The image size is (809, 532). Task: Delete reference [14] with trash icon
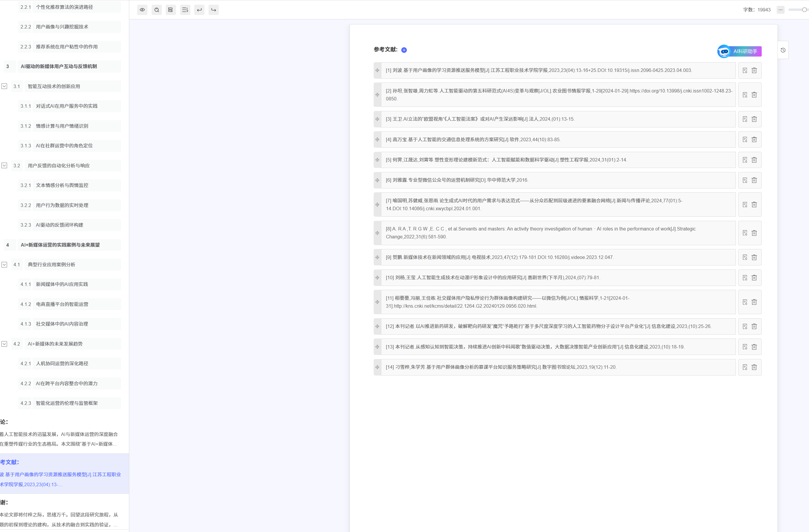pyautogui.click(x=754, y=367)
